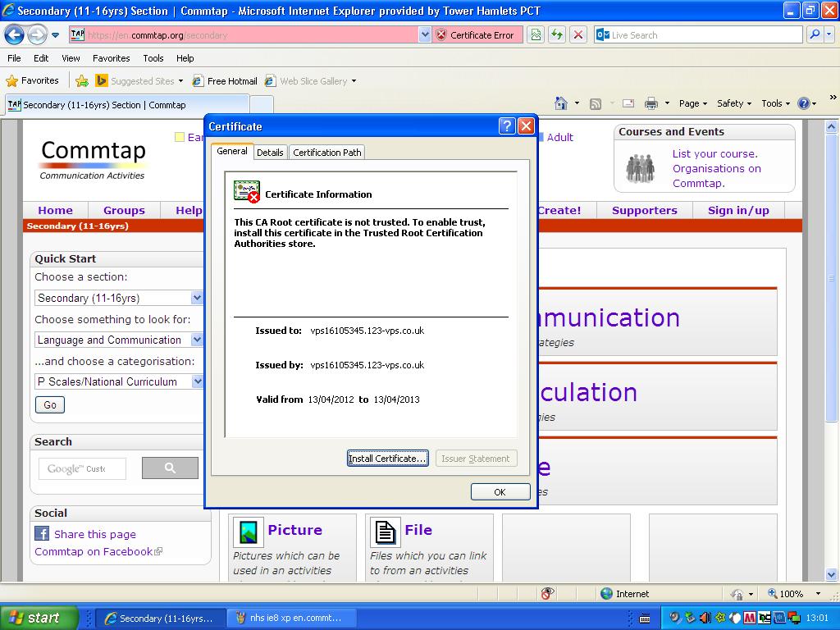Switch to the Details certificate tab
Image resolution: width=840 pixels, height=630 pixels.
tap(270, 153)
